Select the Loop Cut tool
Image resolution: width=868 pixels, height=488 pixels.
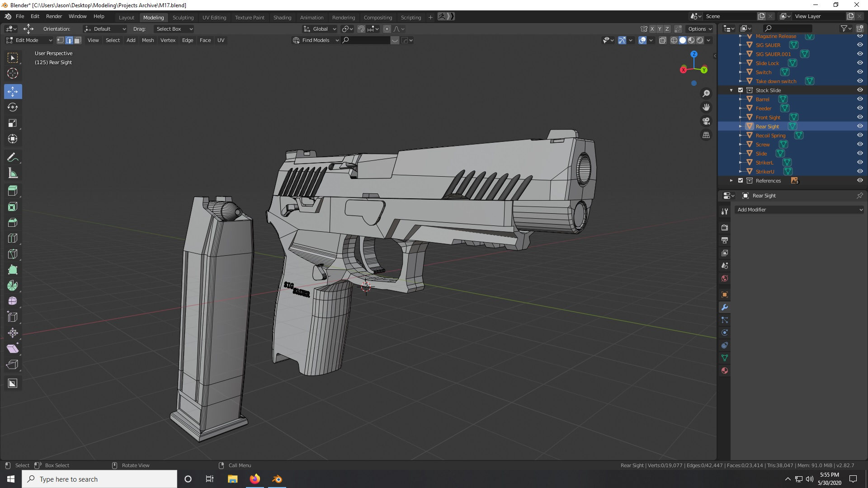tap(13, 238)
